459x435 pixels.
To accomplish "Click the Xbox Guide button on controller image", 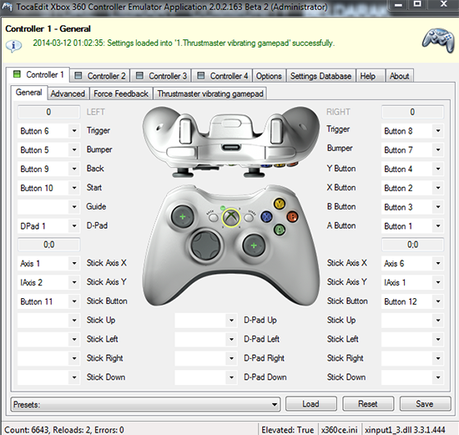I will pyautogui.click(x=231, y=218).
